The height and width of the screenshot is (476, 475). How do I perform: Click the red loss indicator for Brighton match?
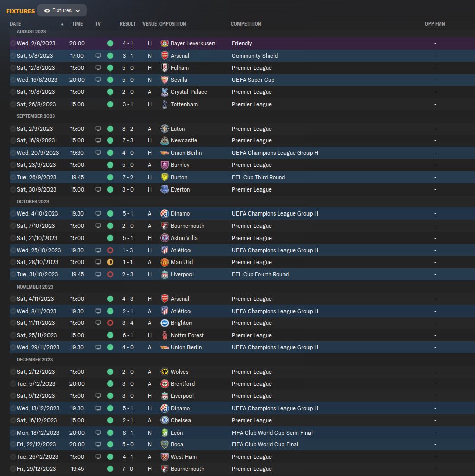(x=110, y=323)
